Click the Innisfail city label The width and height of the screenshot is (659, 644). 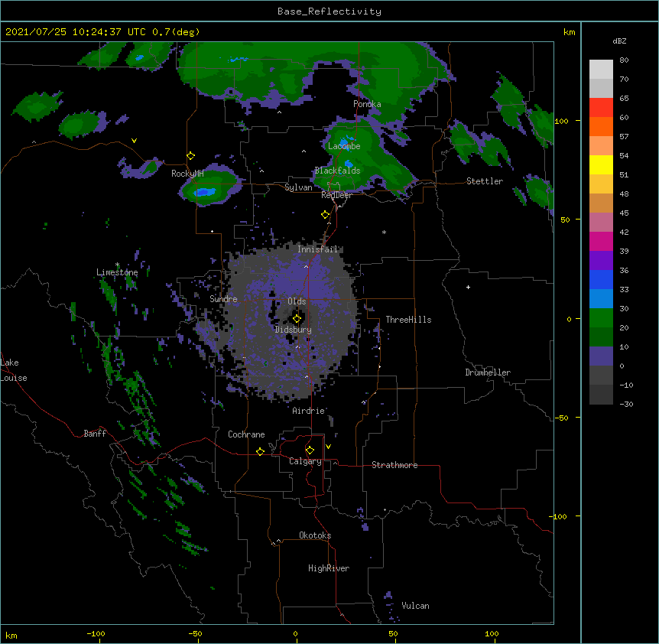(318, 249)
